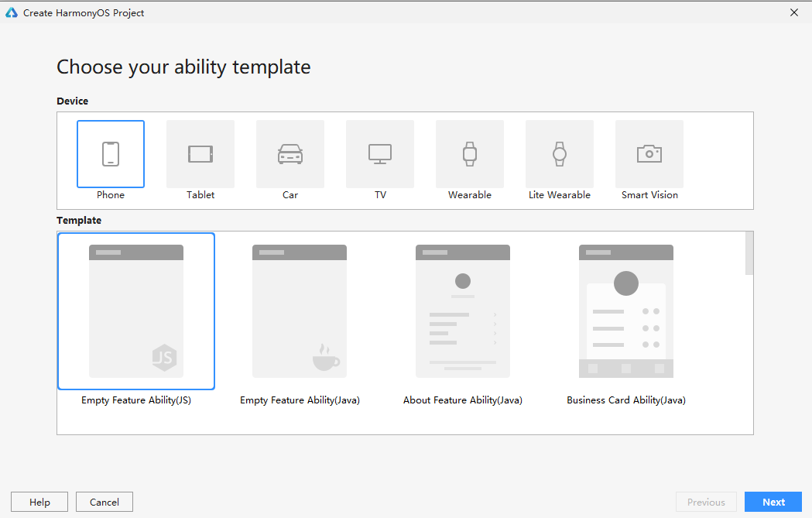This screenshot has width=812, height=518.
Task: Select Empty Feature Ability(Java) template thumbnail
Action: pos(300,311)
